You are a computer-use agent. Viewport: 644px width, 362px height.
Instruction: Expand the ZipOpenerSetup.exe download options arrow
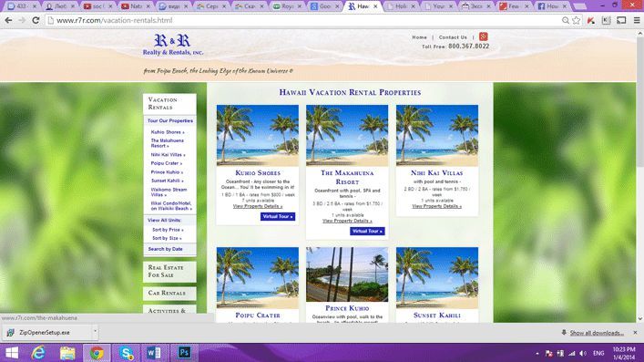tap(95, 331)
